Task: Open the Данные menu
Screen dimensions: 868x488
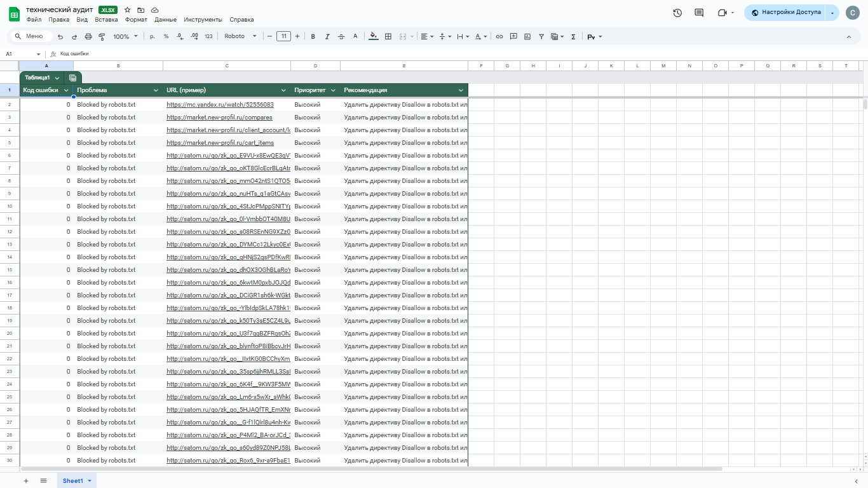Action: 165,20
